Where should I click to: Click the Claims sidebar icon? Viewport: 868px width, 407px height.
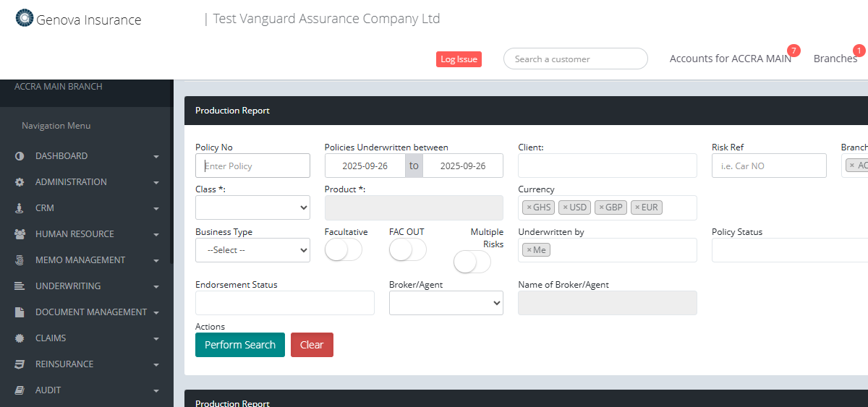(20, 338)
